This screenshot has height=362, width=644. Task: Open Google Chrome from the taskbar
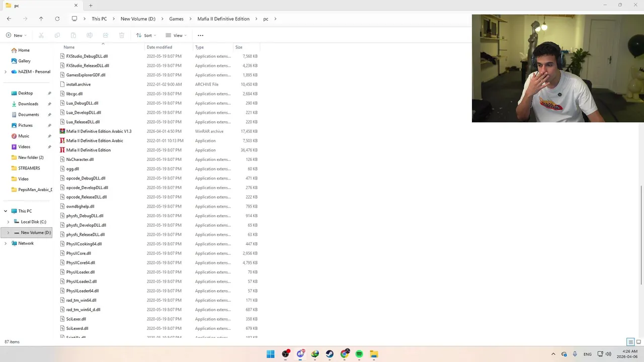click(x=345, y=354)
